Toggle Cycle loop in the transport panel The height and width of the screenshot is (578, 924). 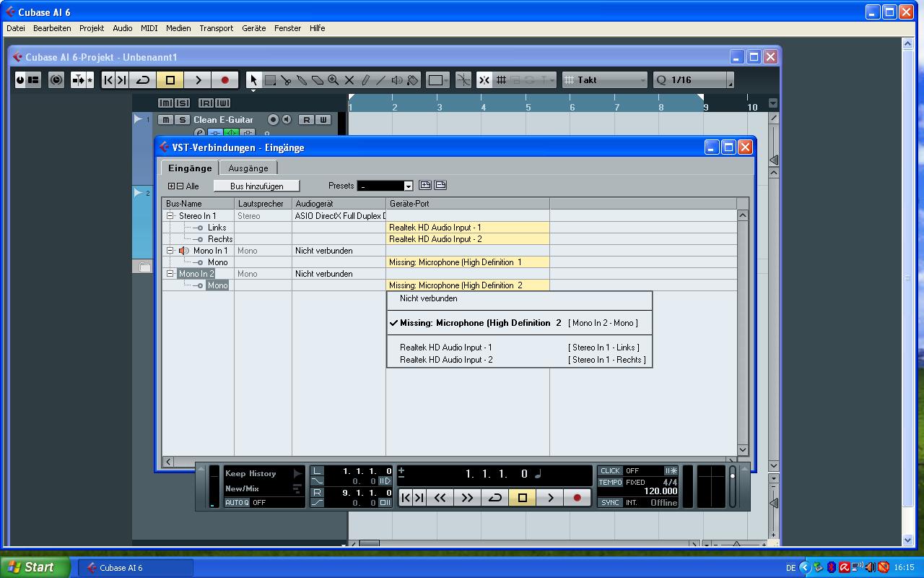(x=494, y=498)
